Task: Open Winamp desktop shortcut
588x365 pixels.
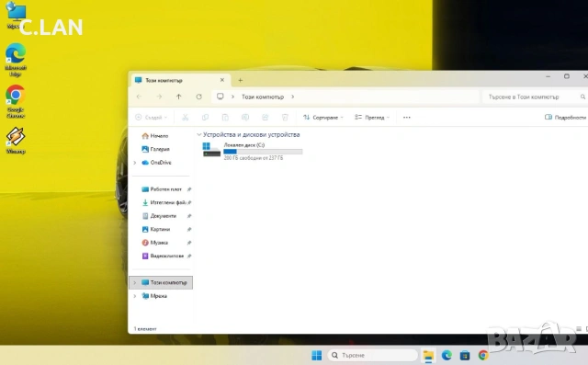Action: (x=16, y=141)
